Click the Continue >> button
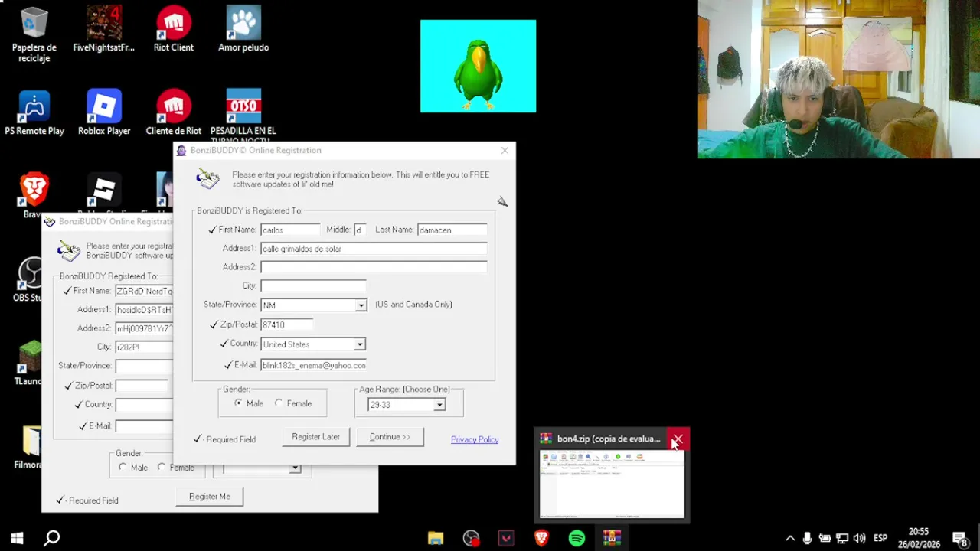This screenshot has width=980, height=551. pyautogui.click(x=390, y=437)
